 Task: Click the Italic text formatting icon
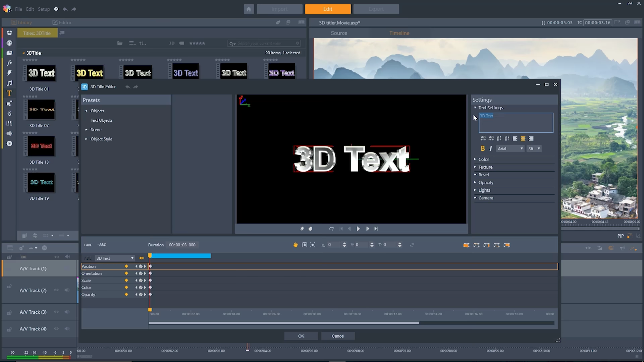click(x=491, y=148)
